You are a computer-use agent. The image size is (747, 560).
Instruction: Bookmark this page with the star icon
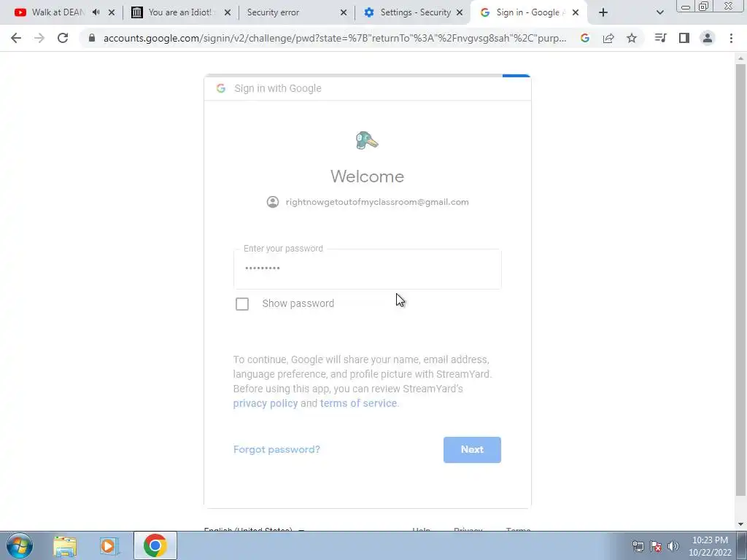631,38
